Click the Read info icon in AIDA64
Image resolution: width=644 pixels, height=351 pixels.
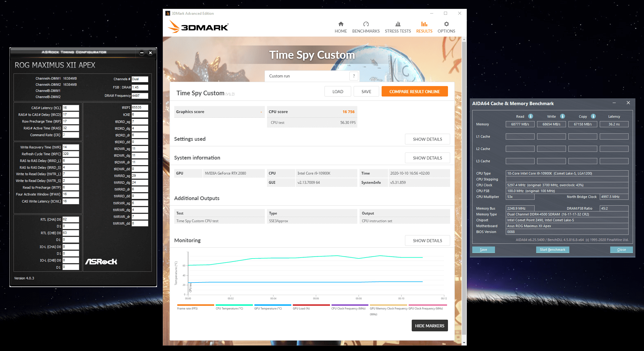click(x=530, y=116)
